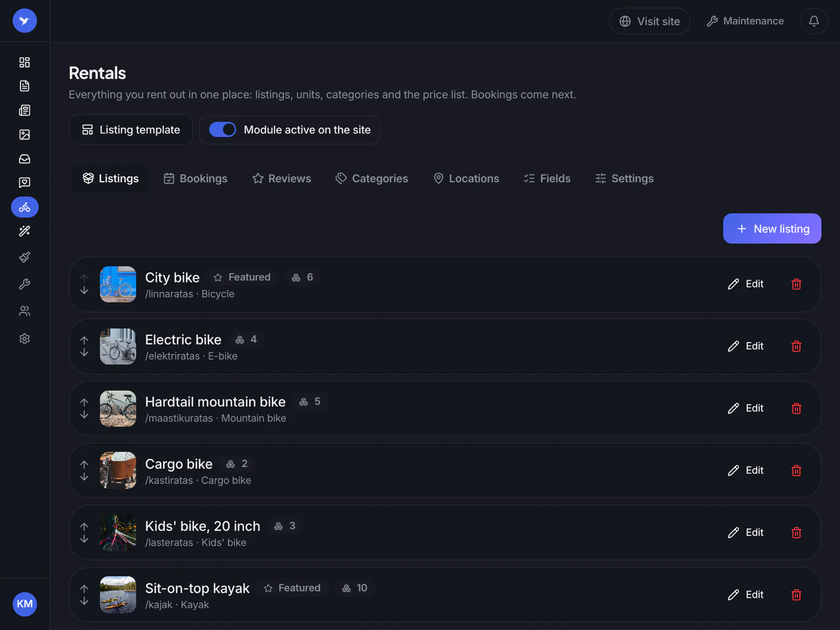Move City bike listing down
This screenshot has height=630, width=840.
tap(84, 290)
